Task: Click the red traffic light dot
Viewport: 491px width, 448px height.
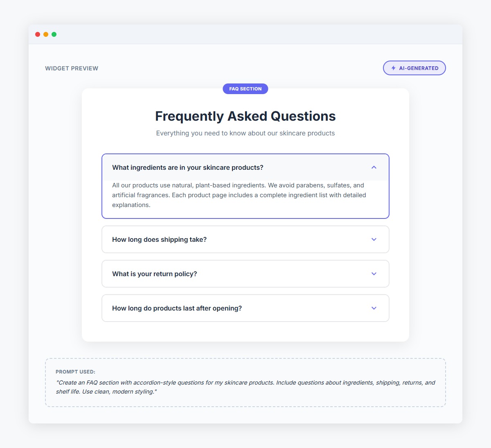Action: coord(37,34)
